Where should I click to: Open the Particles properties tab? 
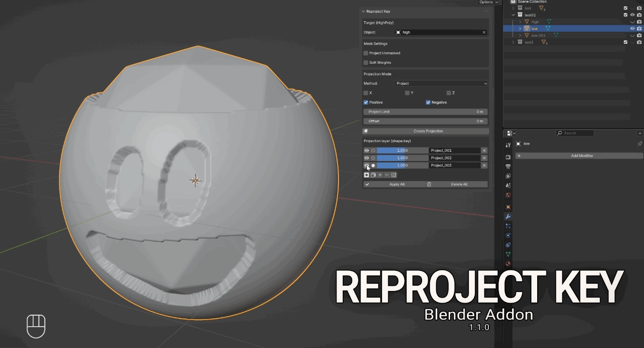(x=508, y=226)
